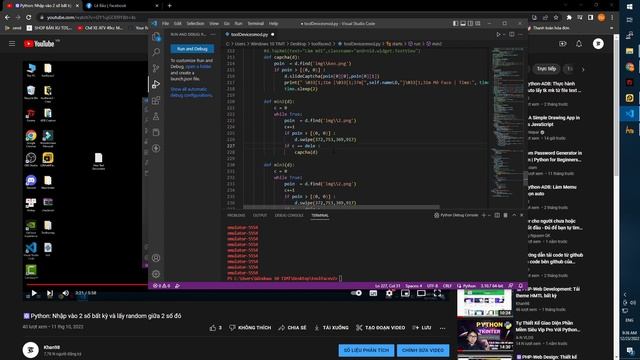Toggle the VS Code secondary sidebar layout
The width and height of the screenshot is (640, 360).
click(x=470, y=24)
